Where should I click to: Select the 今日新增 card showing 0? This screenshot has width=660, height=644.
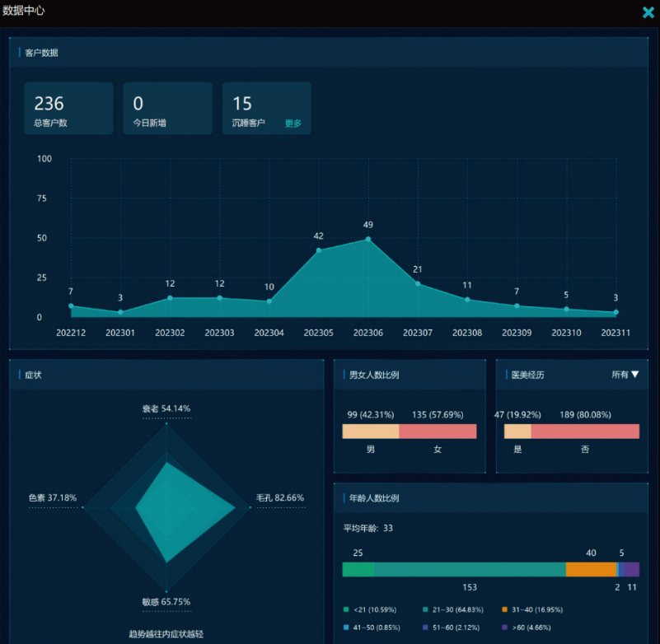pyautogui.click(x=167, y=108)
